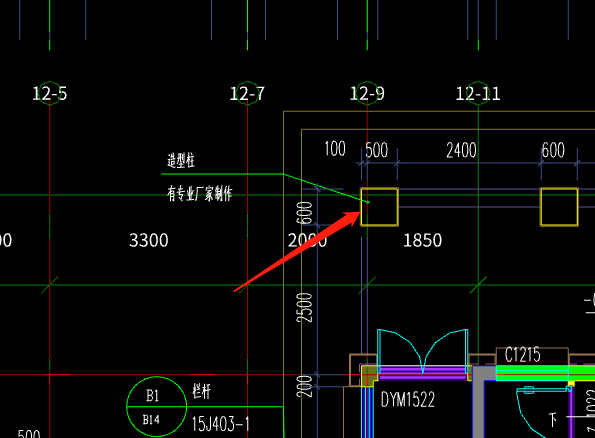
Task: Select the vertical 2500 dimension text
Action: pyautogui.click(x=304, y=307)
